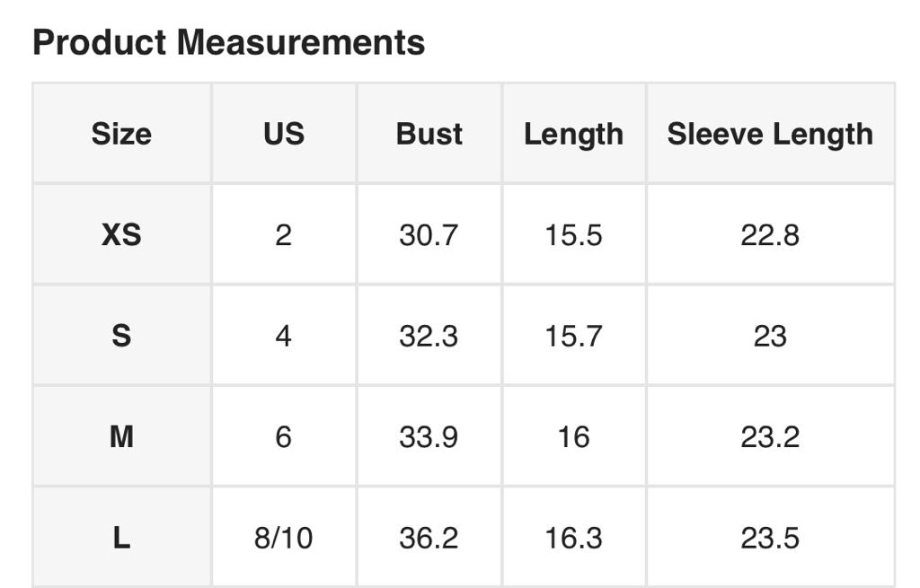Screen dimensions: 920x588
Task: Click the 32.3 bust measurement cell
Action: 429,336
